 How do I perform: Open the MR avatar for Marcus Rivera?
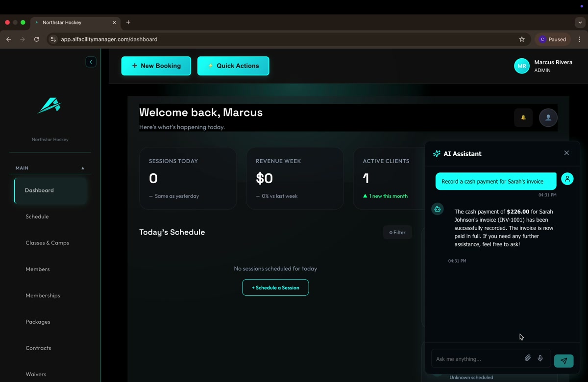point(521,66)
